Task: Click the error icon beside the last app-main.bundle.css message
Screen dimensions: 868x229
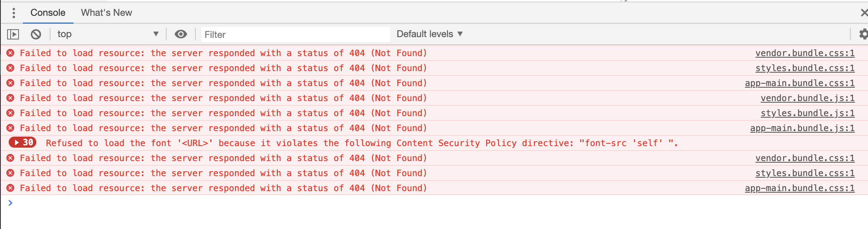Action: 10,188
